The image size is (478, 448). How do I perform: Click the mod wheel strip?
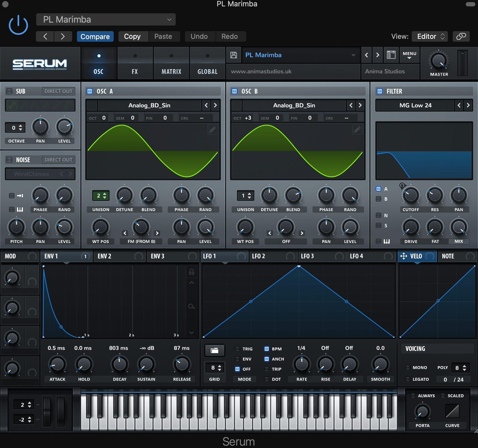[x=61, y=412]
